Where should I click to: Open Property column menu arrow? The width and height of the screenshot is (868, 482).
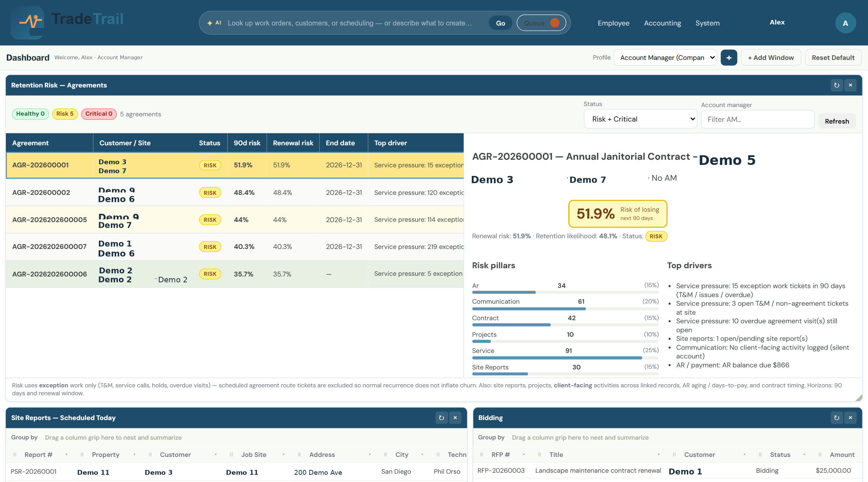[x=134, y=455]
